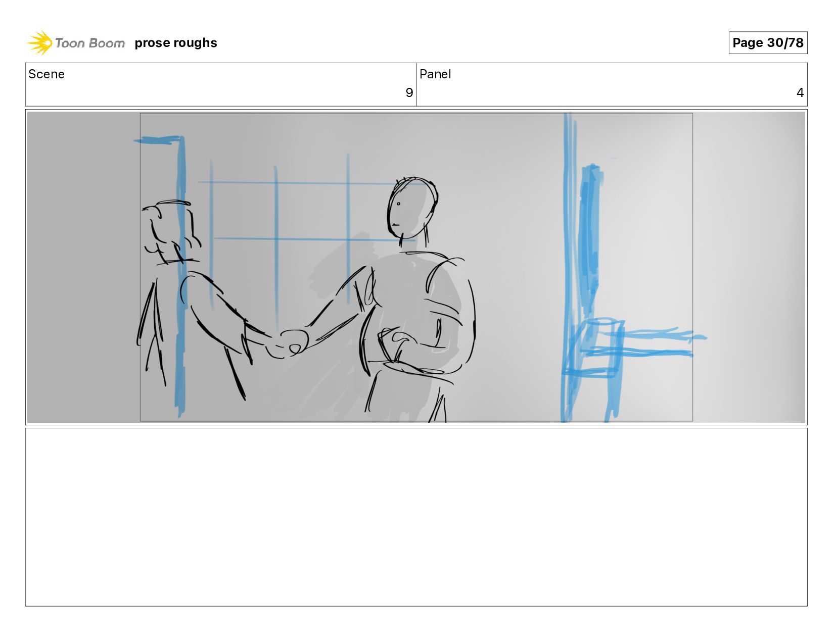Click the empty notes box below the panel
Screen dimensions: 834x644
coord(416,517)
